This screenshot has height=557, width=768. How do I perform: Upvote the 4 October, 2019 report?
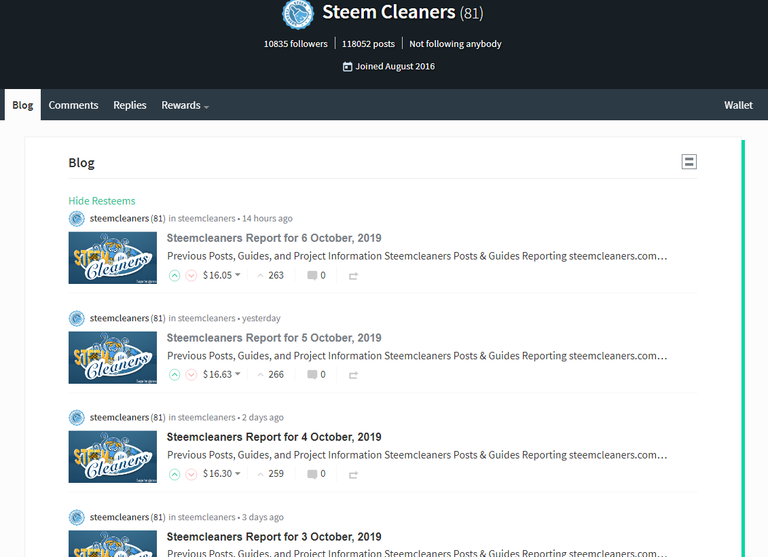(x=174, y=474)
